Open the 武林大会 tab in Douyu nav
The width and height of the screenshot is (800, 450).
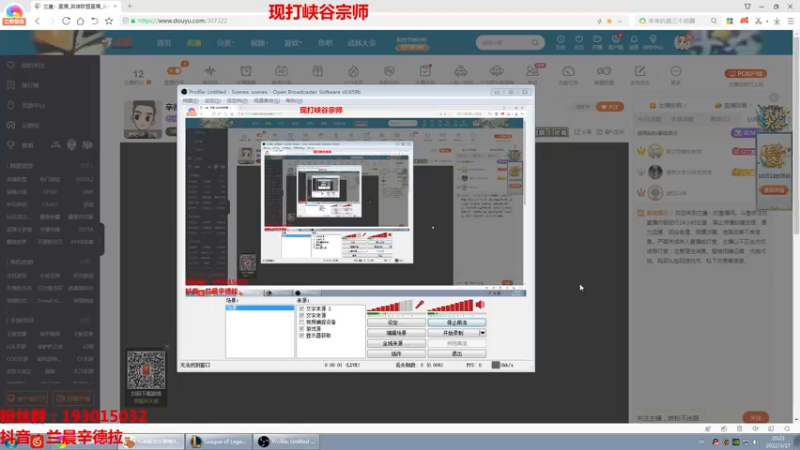point(362,43)
